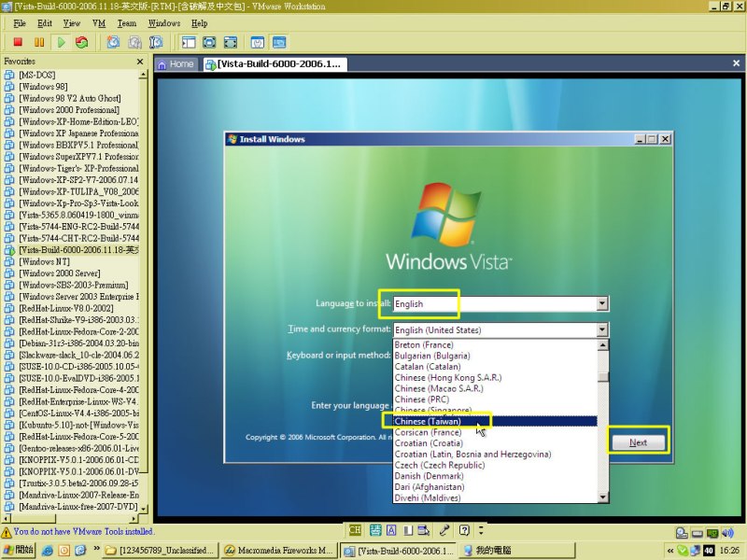Expand Quick Launch overflow chevron in taskbar
Image resolution: width=747 pixels, height=560 pixels.
coord(97,549)
